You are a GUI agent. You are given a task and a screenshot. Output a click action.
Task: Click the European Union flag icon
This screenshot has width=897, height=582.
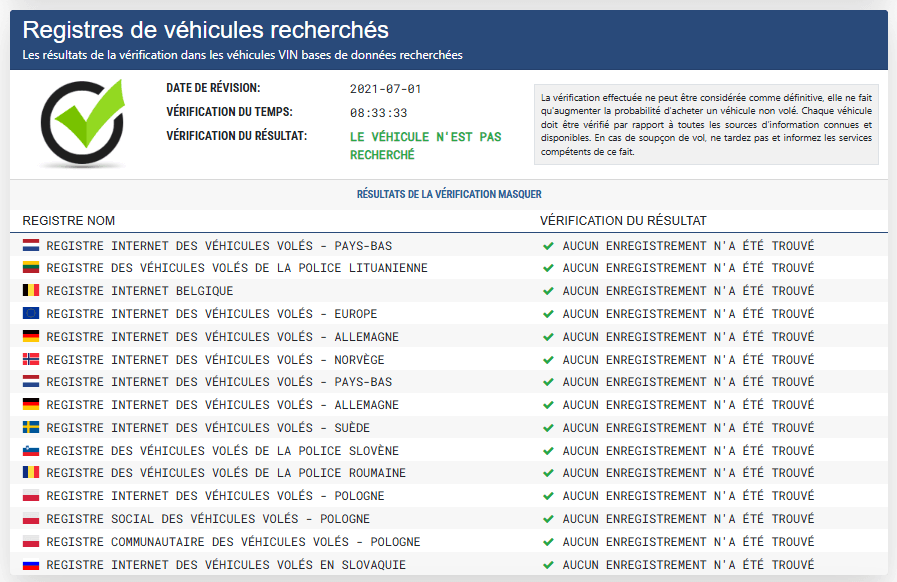point(31,314)
